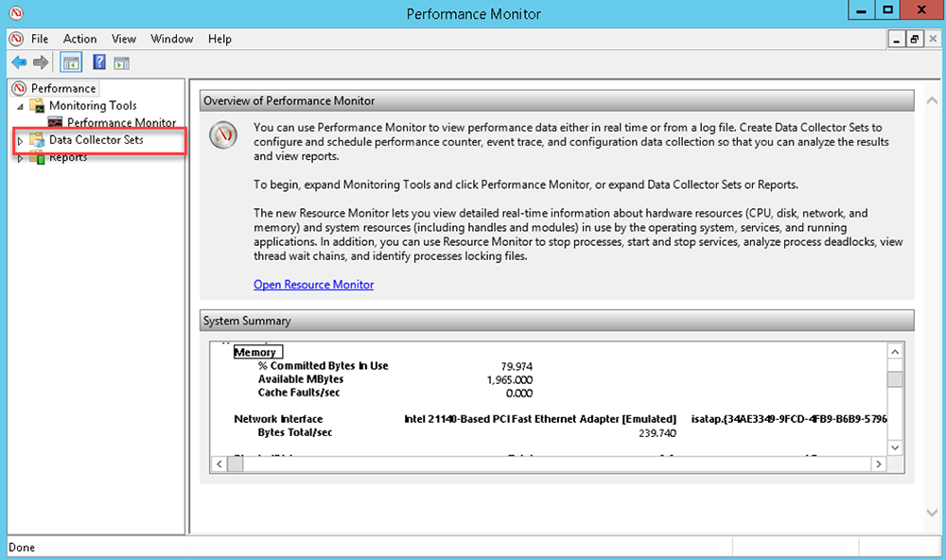Click the Reports folder icon

click(x=37, y=157)
